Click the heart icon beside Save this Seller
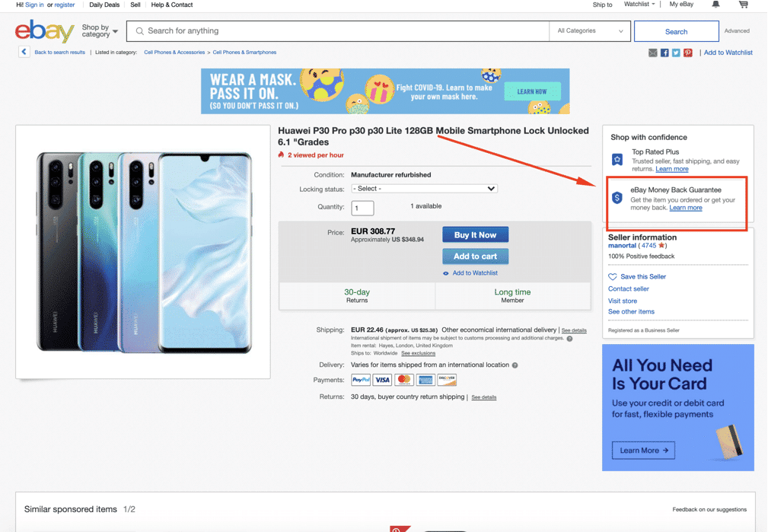 (612, 277)
